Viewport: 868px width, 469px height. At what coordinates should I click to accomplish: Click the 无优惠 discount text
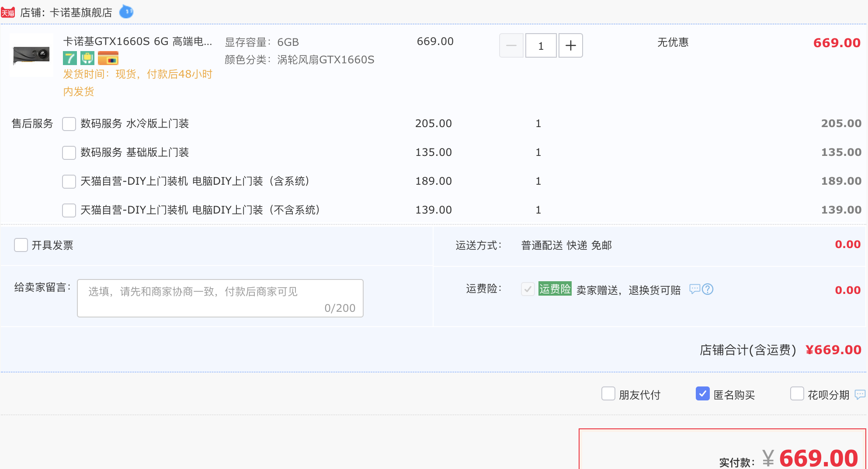673,42
